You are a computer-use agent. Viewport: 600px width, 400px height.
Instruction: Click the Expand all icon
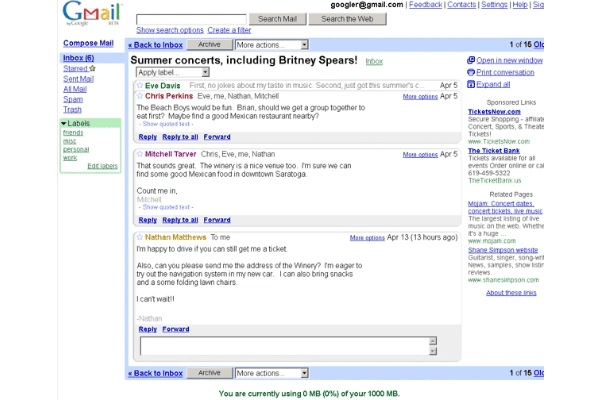471,84
